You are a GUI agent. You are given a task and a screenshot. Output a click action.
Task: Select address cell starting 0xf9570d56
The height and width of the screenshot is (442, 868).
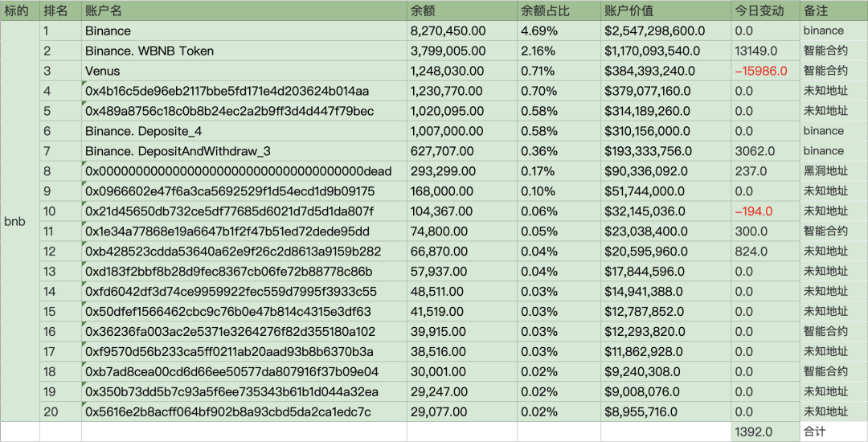coord(244,352)
